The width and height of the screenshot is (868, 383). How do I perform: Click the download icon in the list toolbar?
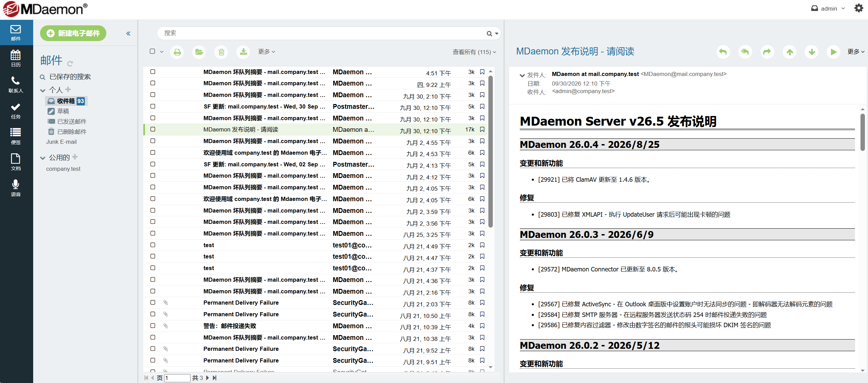coord(243,52)
